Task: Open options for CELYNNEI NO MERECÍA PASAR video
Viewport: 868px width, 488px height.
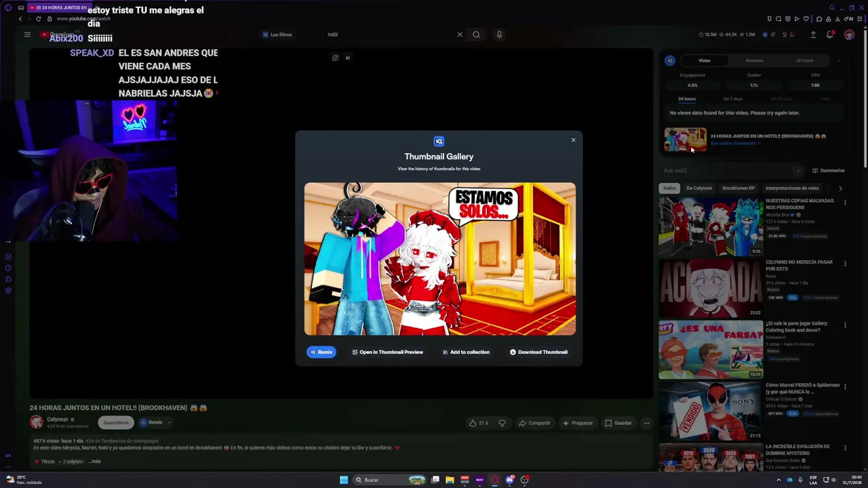Action: pyautogui.click(x=845, y=264)
